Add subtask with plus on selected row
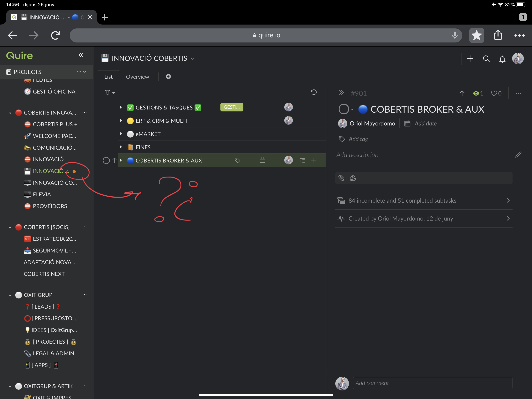Viewport: 532px width, 399px height. point(314,160)
